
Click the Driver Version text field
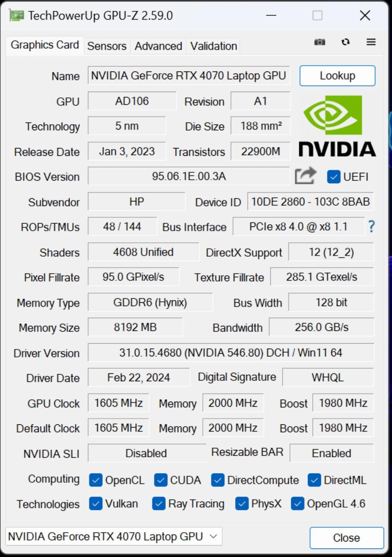pyautogui.click(x=231, y=353)
